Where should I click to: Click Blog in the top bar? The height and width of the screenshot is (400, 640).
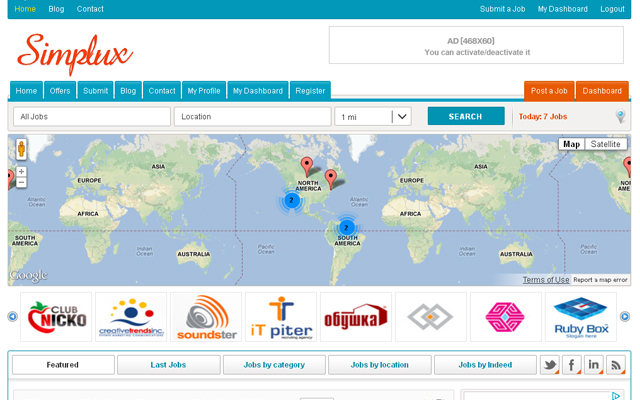click(56, 9)
